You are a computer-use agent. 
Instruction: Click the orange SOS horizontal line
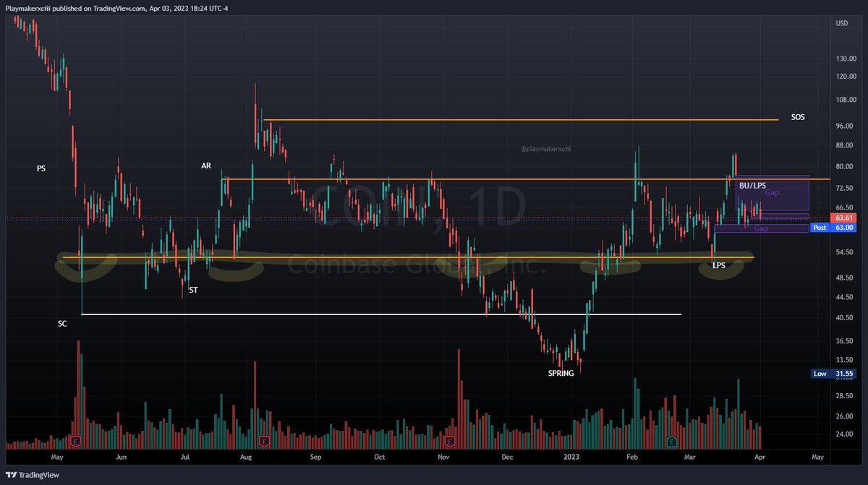click(522, 120)
